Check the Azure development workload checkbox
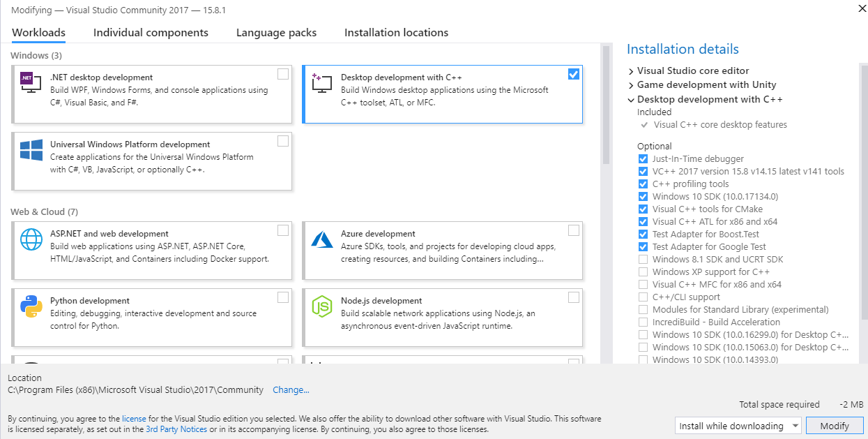The height and width of the screenshot is (439, 868). (x=574, y=230)
